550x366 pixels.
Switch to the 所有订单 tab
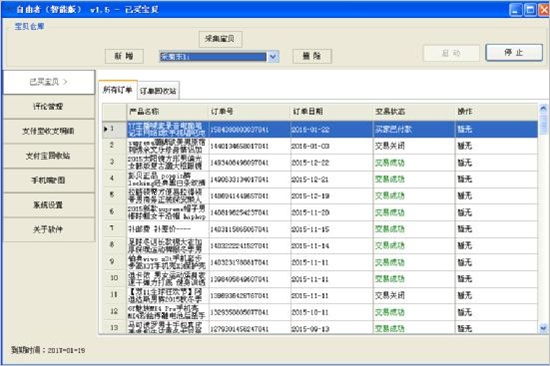pyautogui.click(x=118, y=90)
